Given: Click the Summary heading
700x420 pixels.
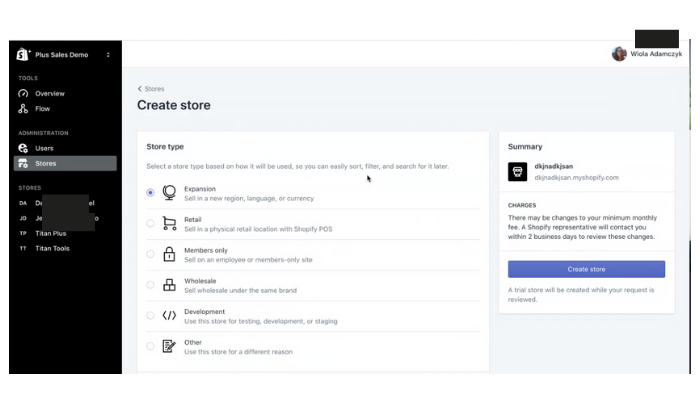Looking at the screenshot, I should click(x=525, y=146).
